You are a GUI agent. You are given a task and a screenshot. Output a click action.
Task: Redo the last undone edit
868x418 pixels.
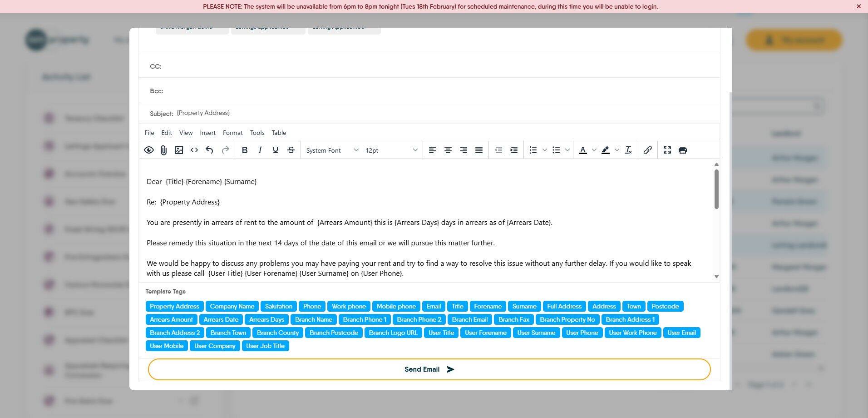pyautogui.click(x=225, y=150)
